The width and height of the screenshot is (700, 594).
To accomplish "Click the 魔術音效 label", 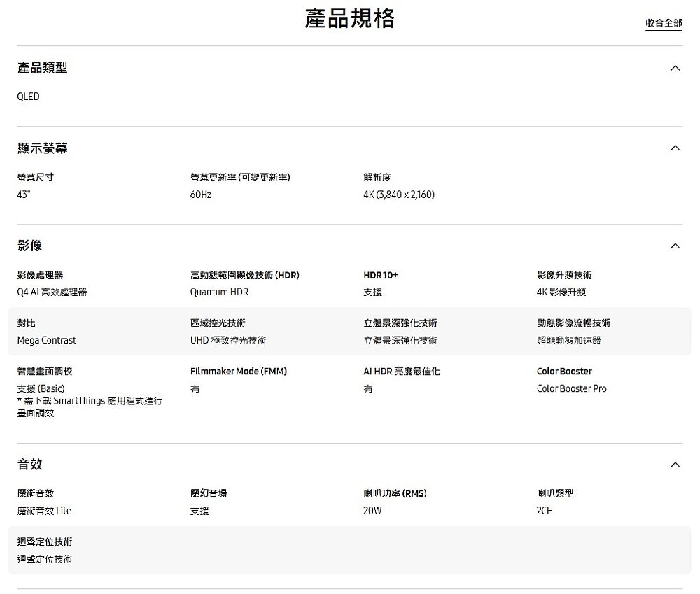I will coord(35,493).
